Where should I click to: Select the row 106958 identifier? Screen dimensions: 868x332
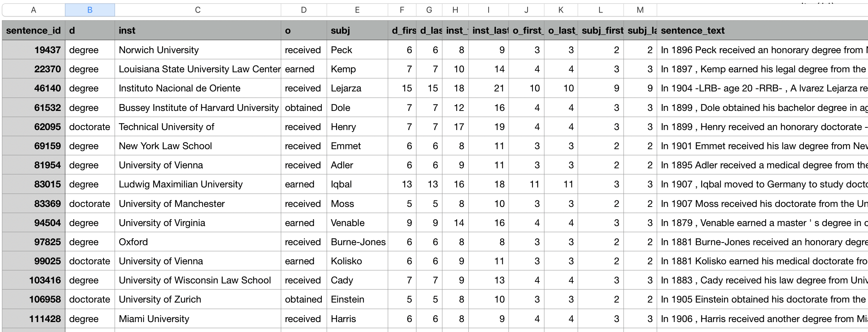(34, 299)
